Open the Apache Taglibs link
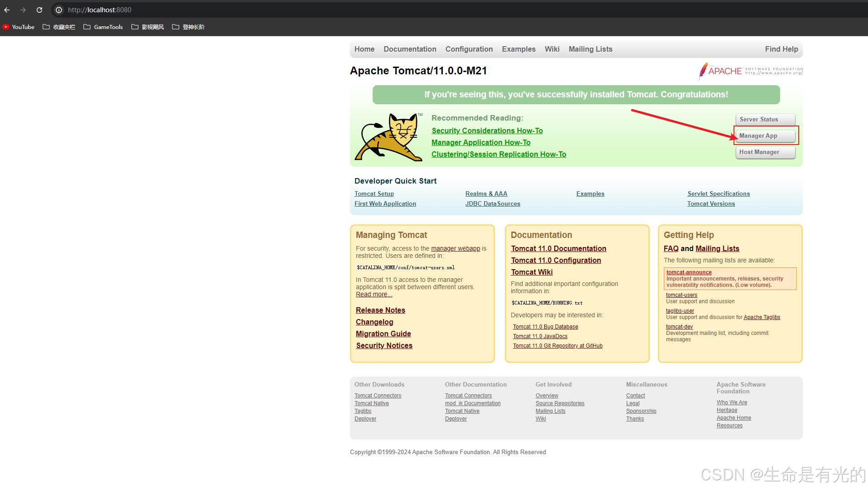The height and width of the screenshot is (489, 868). click(762, 317)
